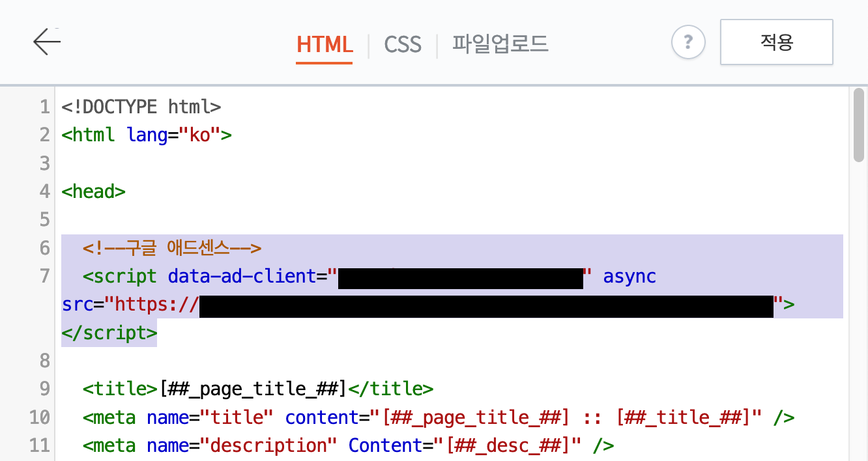Open the 파일업로드 tab
Viewport: 868px width, 461px height.
click(500, 44)
